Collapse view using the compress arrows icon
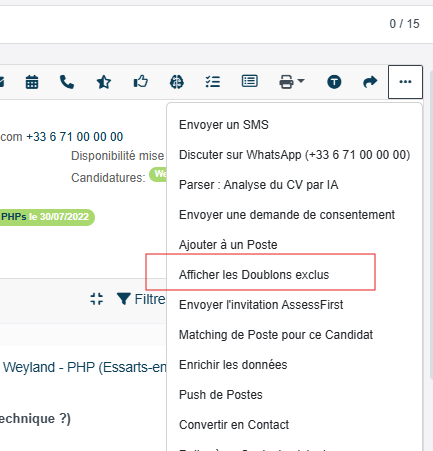Viewport: 433px width, 451px height. point(97,299)
